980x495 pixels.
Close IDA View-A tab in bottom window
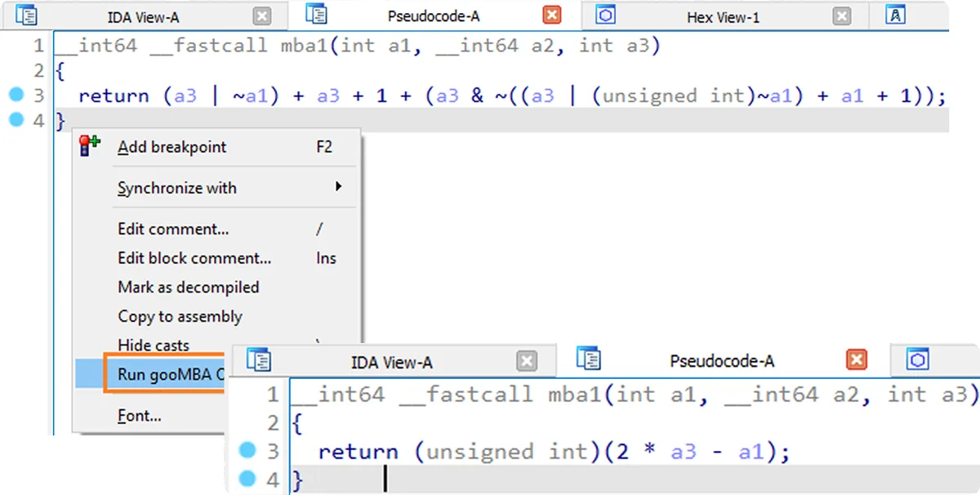528,361
